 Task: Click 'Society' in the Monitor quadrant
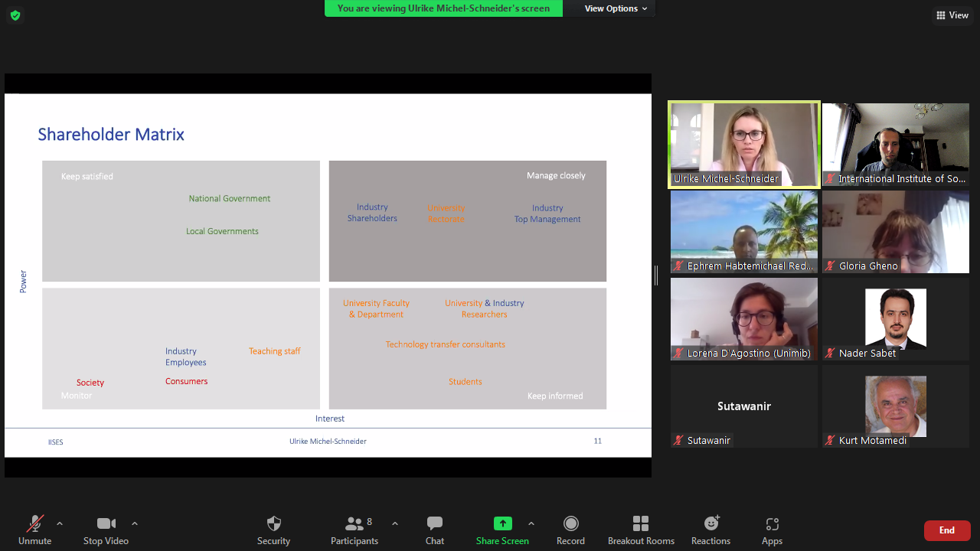[90, 383]
